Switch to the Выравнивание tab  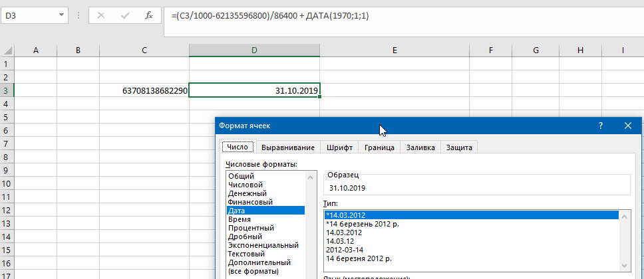287,147
